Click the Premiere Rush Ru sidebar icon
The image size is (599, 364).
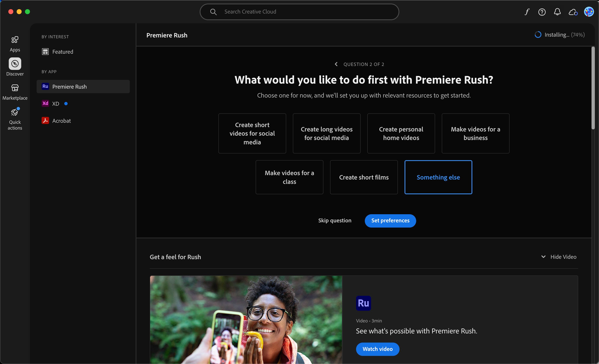[x=45, y=86]
